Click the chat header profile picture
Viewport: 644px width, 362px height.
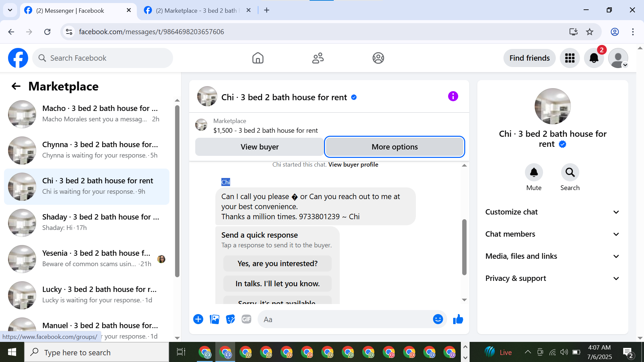pyautogui.click(x=207, y=97)
